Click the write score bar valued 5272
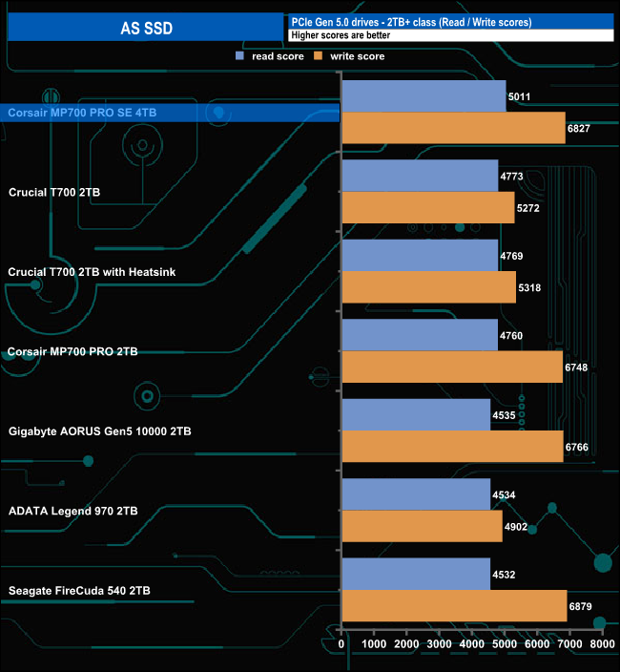 pyautogui.click(x=428, y=207)
